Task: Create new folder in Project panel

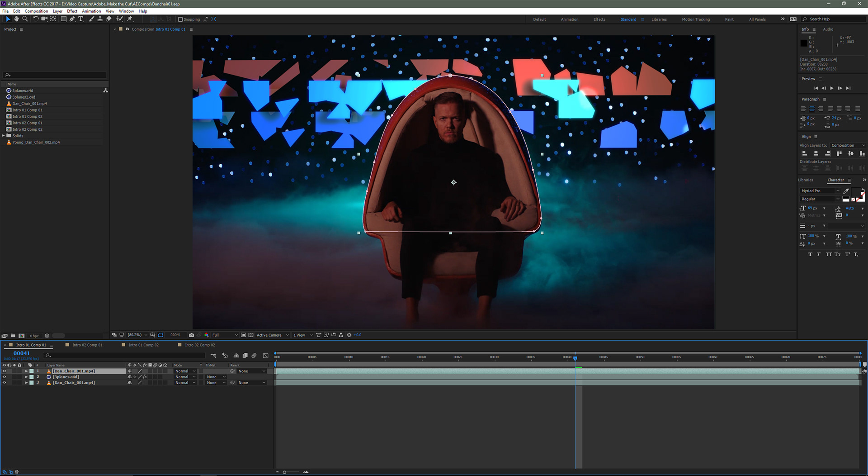Action: pos(13,336)
